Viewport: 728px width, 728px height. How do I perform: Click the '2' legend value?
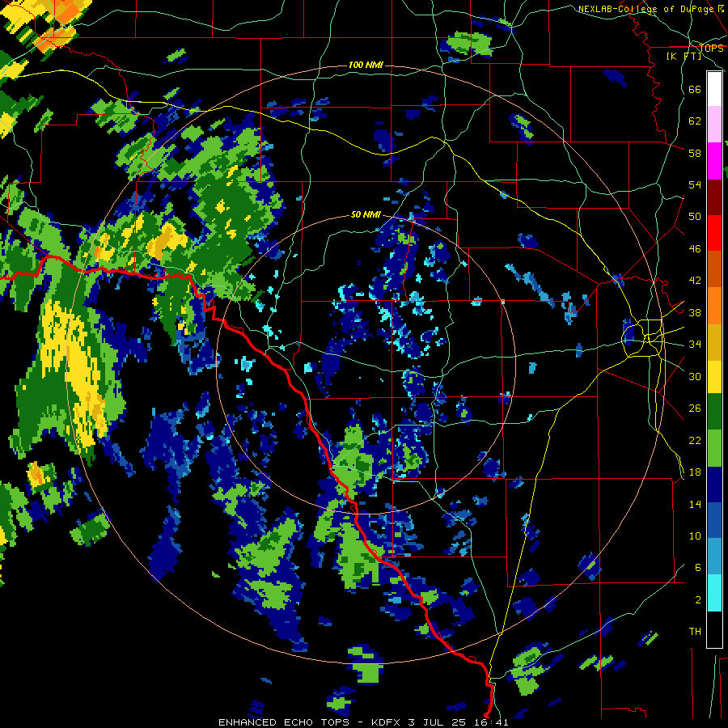click(698, 600)
